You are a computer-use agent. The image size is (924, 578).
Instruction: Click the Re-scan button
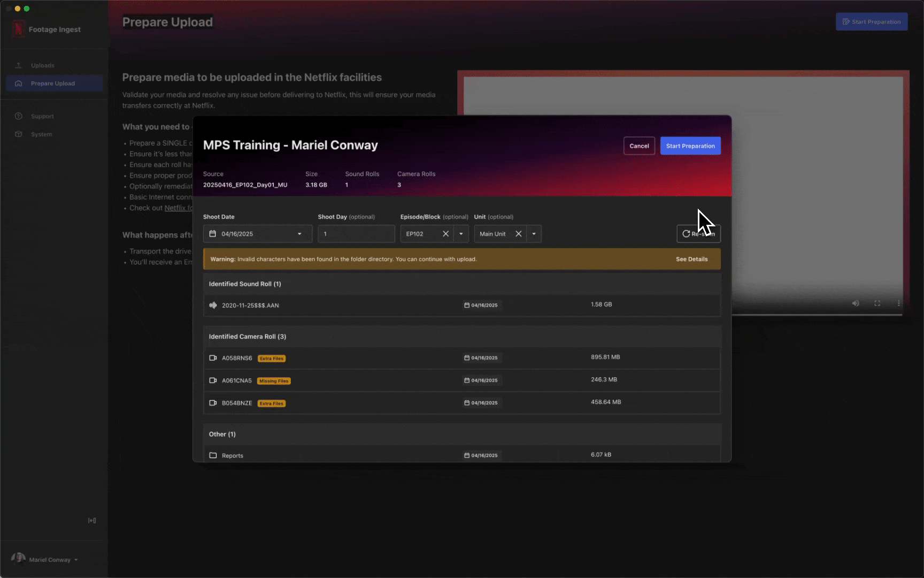(698, 234)
